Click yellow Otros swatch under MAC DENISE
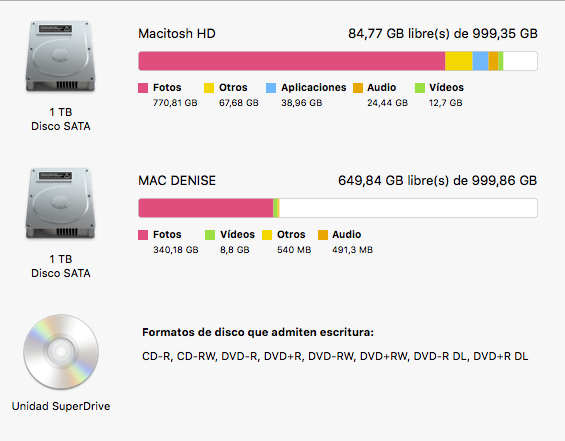 pos(267,235)
